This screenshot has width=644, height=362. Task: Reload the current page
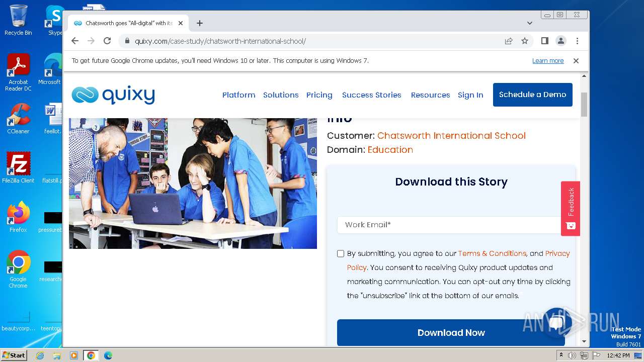tap(107, 41)
